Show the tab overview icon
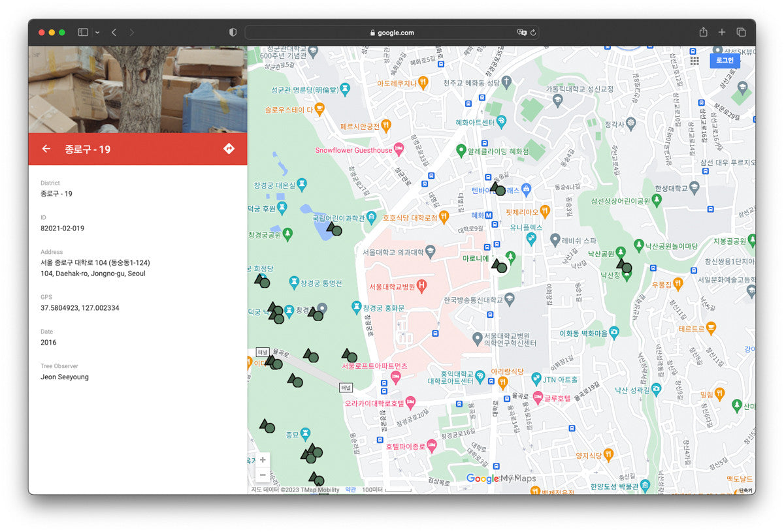This screenshot has height=532, width=784. 741,32
